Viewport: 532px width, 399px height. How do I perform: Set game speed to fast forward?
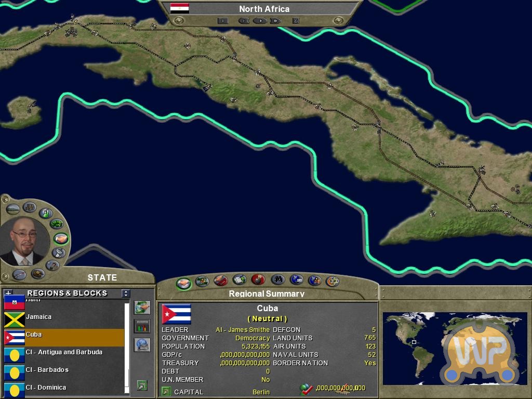tap(275, 21)
